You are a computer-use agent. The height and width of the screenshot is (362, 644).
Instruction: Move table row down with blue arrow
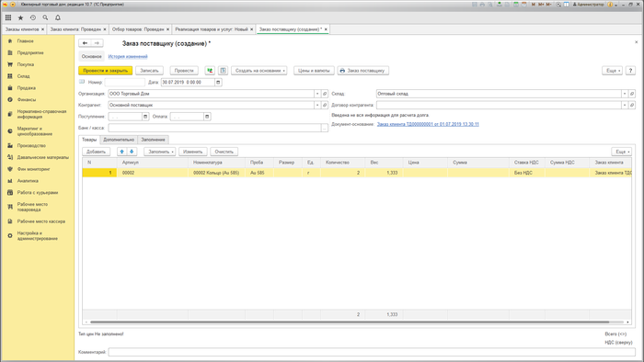[132, 152]
